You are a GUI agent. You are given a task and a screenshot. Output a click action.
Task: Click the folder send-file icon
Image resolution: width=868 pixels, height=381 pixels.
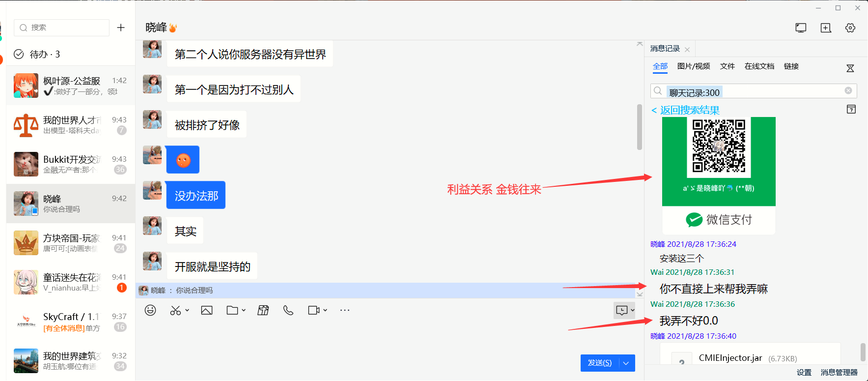coord(232,310)
